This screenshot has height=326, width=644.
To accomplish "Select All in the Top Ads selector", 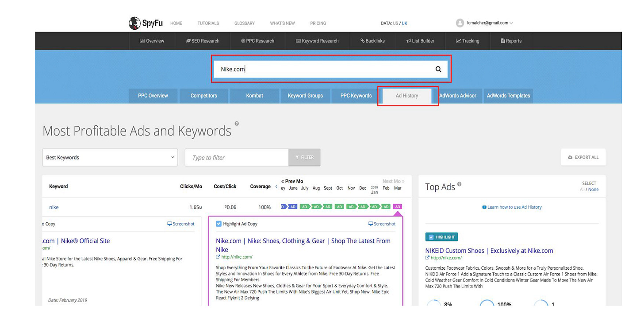I will tap(582, 190).
